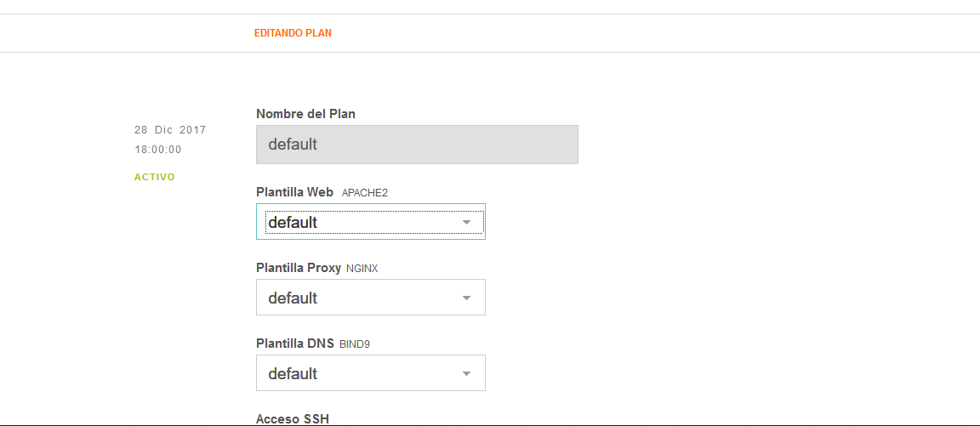Click the Plantilla Web label
980x426 pixels.
tap(295, 192)
